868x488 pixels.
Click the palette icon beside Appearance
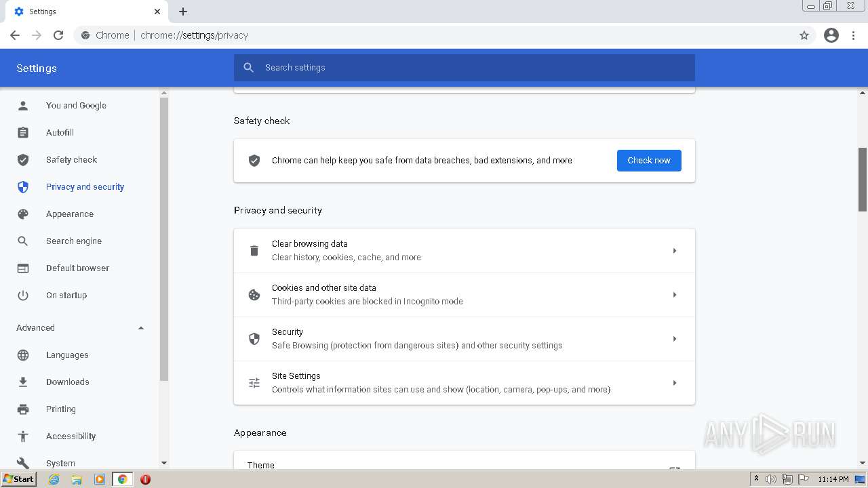point(23,214)
